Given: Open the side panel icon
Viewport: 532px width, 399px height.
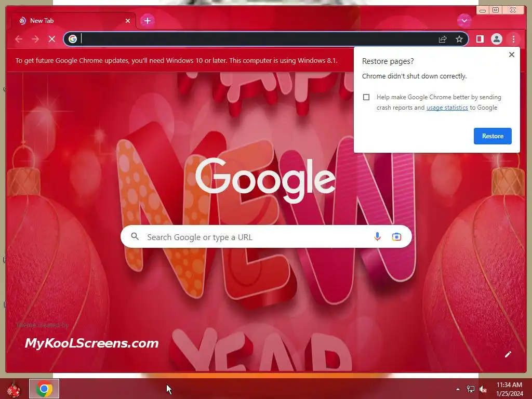Looking at the screenshot, I should (x=480, y=39).
